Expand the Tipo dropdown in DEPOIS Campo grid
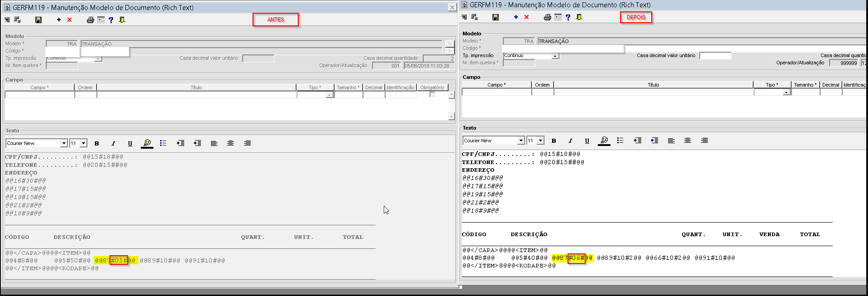The height and width of the screenshot is (296, 868). [787, 92]
